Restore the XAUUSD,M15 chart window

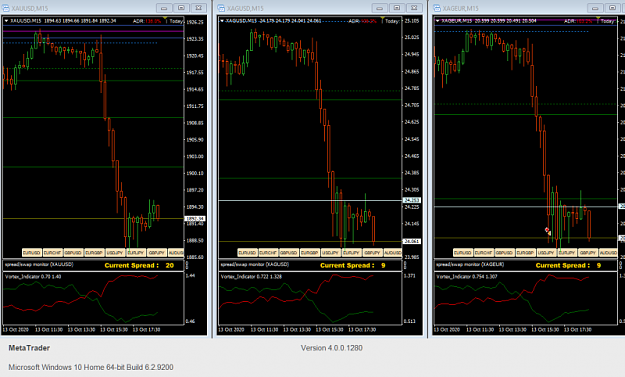coord(181,8)
